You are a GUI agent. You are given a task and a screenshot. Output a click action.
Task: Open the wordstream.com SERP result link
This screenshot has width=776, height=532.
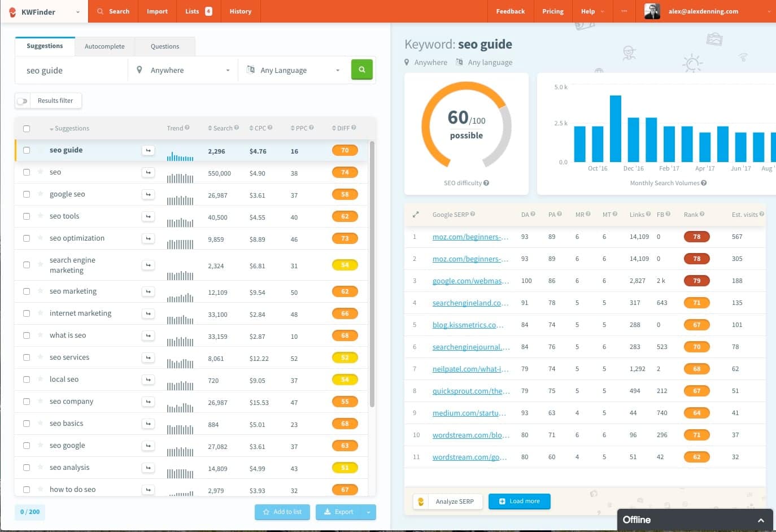click(470, 435)
